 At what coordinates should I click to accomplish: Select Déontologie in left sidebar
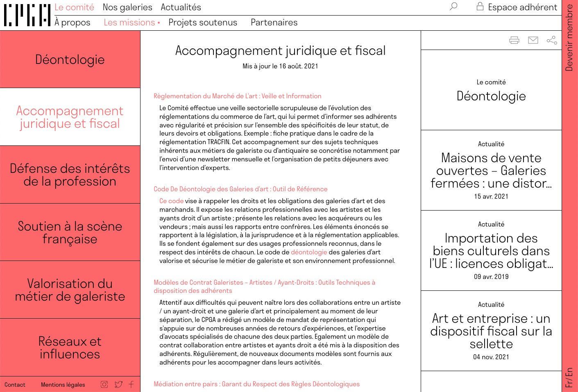(x=70, y=59)
